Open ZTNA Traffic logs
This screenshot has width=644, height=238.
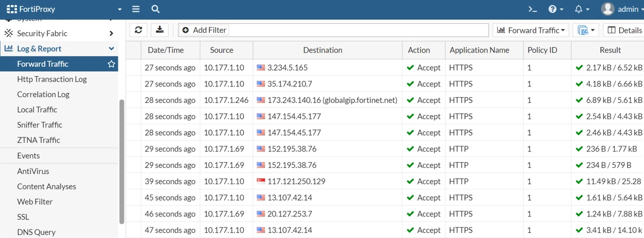(x=38, y=140)
